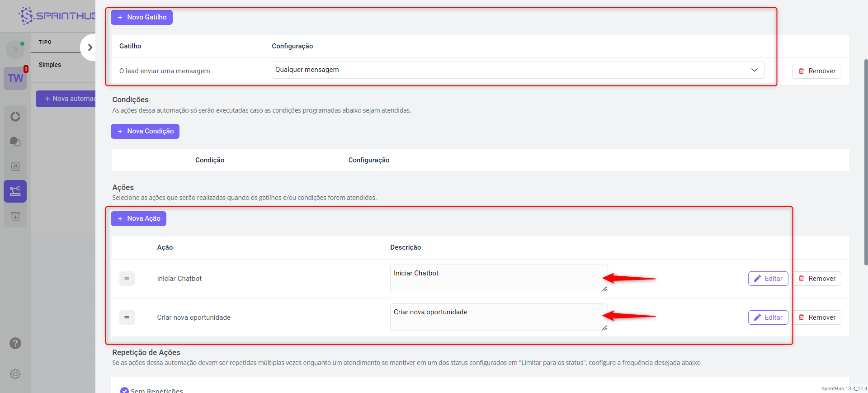
Task: Open the archive download box icon
Action: click(x=15, y=216)
